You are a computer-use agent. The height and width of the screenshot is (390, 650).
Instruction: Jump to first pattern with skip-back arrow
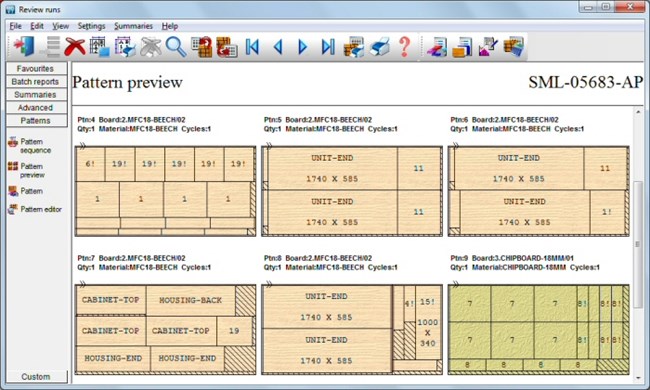[252, 46]
